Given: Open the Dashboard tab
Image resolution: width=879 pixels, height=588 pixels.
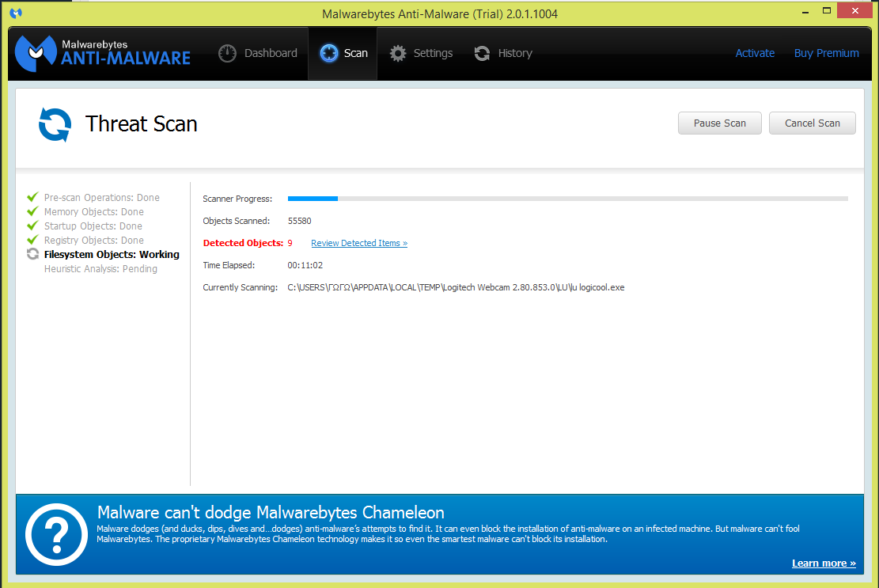Looking at the screenshot, I should [258, 53].
